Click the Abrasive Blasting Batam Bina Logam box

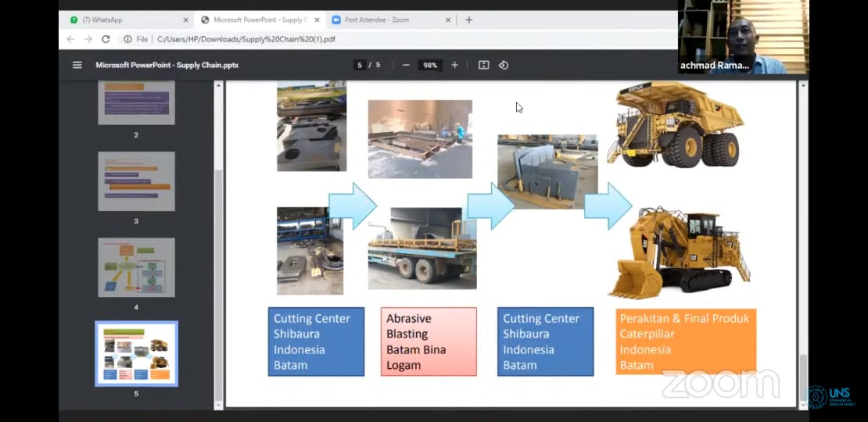429,342
